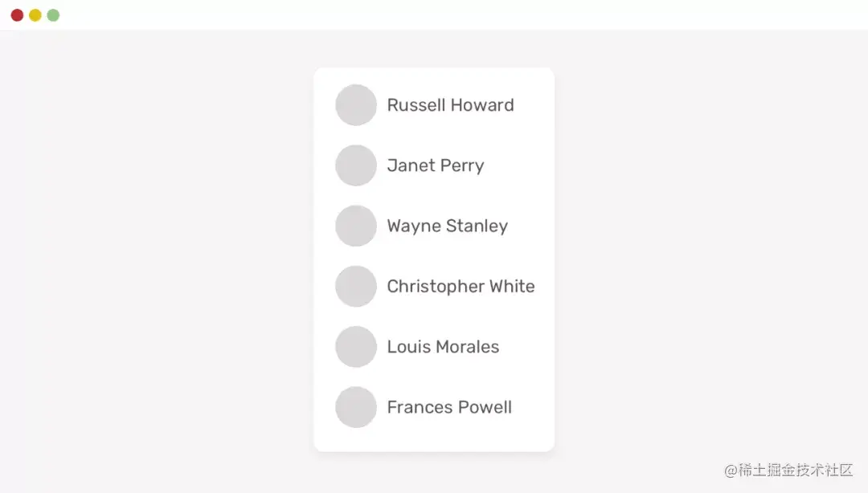868x493 pixels.
Task: Maximize the window with the green dot
Action: click(53, 15)
